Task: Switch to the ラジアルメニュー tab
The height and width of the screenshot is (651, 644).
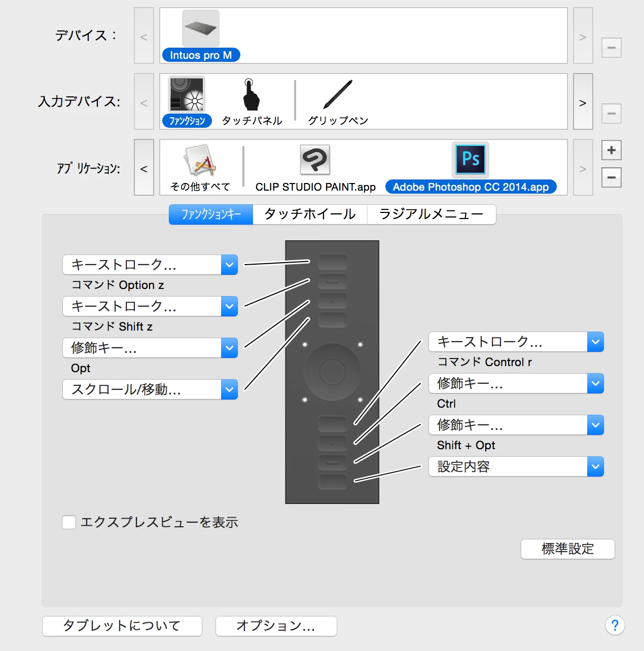Action: pos(432,214)
